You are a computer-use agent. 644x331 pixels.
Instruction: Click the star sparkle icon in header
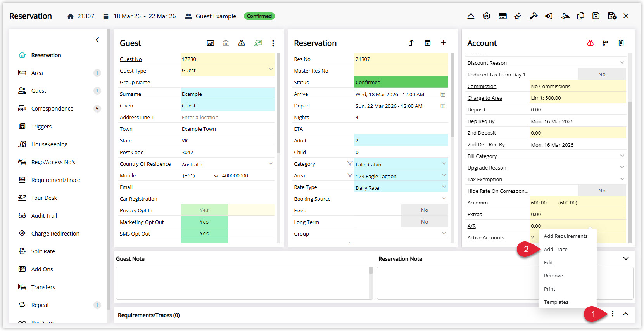518,16
